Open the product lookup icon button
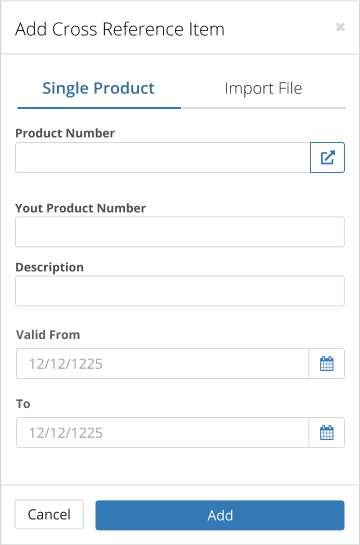Screen dimensions: 360x545 tap(327, 157)
